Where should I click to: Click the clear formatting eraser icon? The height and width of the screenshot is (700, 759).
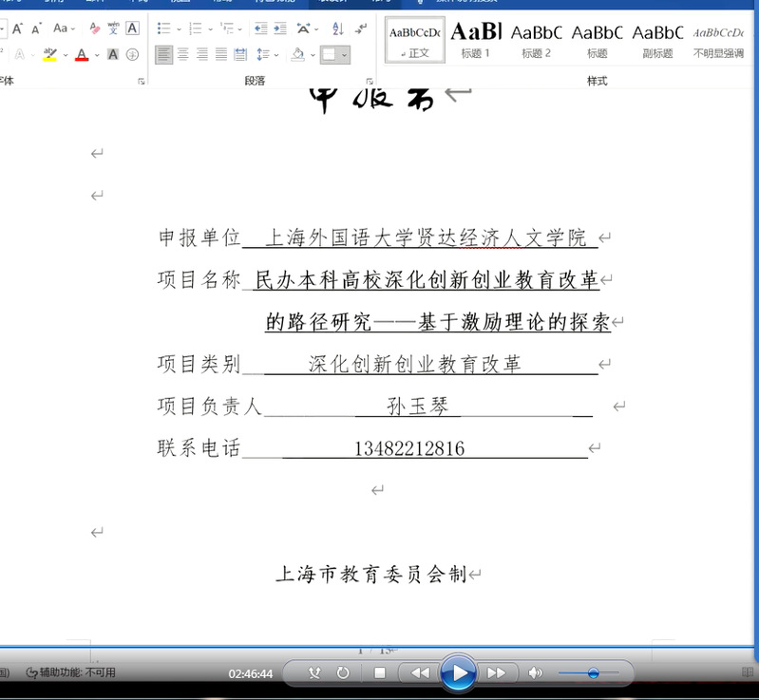tap(94, 28)
